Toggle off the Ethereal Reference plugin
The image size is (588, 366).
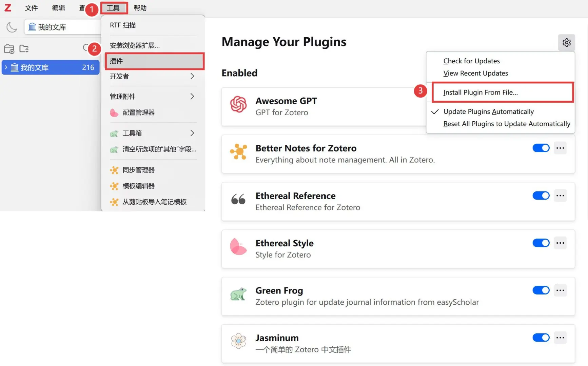[541, 196]
